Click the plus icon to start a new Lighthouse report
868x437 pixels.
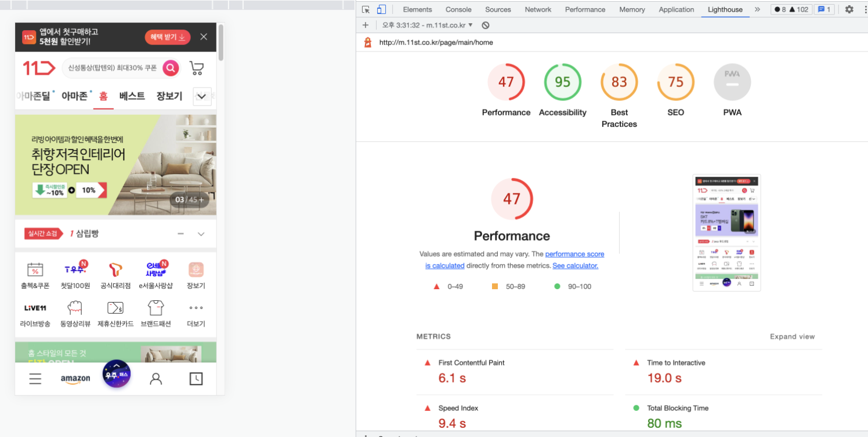tap(366, 26)
